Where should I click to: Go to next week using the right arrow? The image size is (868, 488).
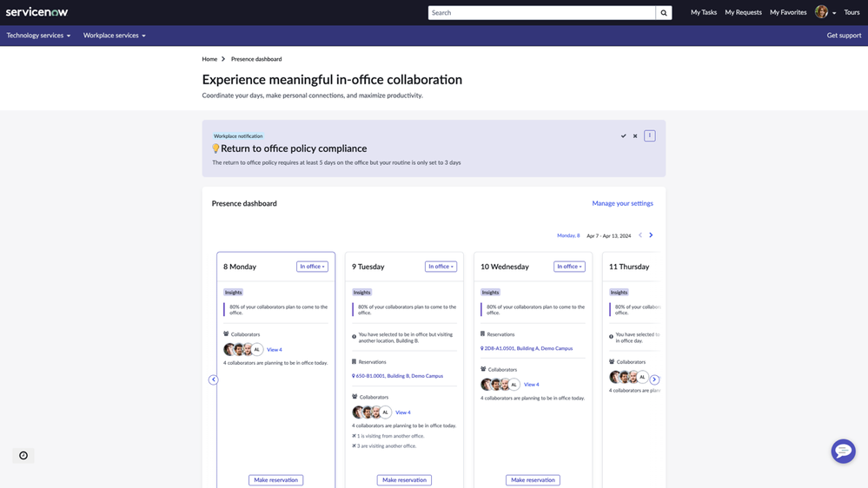click(x=651, y=235)
